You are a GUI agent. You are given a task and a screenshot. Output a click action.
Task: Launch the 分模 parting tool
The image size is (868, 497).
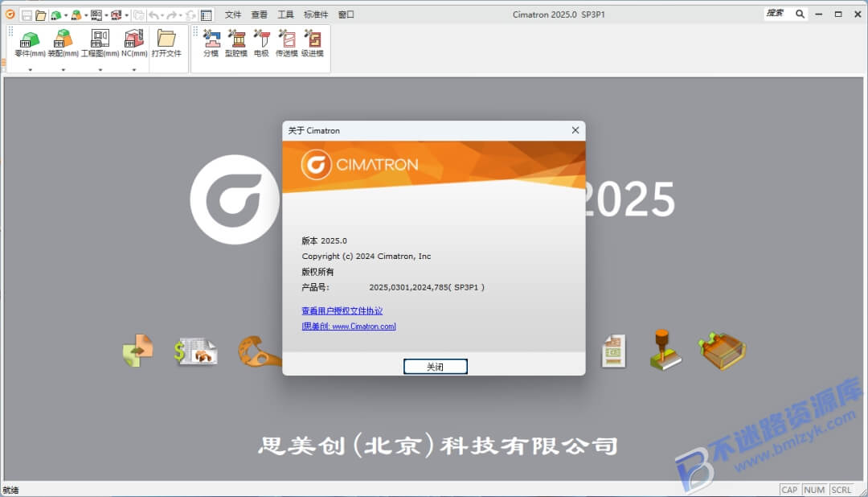click(x=211, y=43)
